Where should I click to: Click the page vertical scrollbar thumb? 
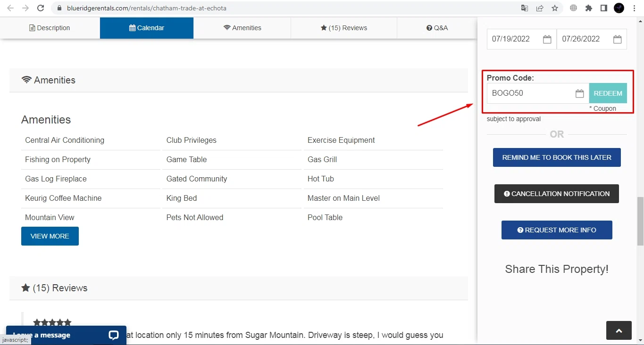click(x=640, y=222)
